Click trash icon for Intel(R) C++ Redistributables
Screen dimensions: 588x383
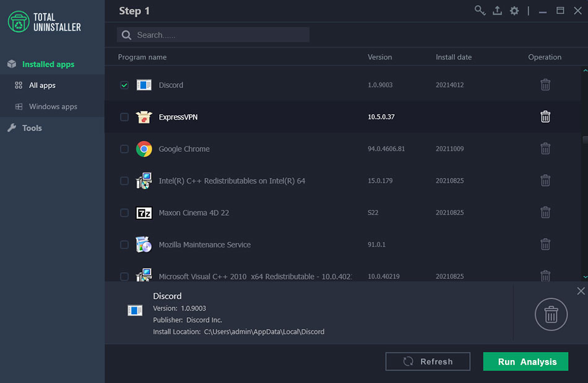[x=545, y=180]
